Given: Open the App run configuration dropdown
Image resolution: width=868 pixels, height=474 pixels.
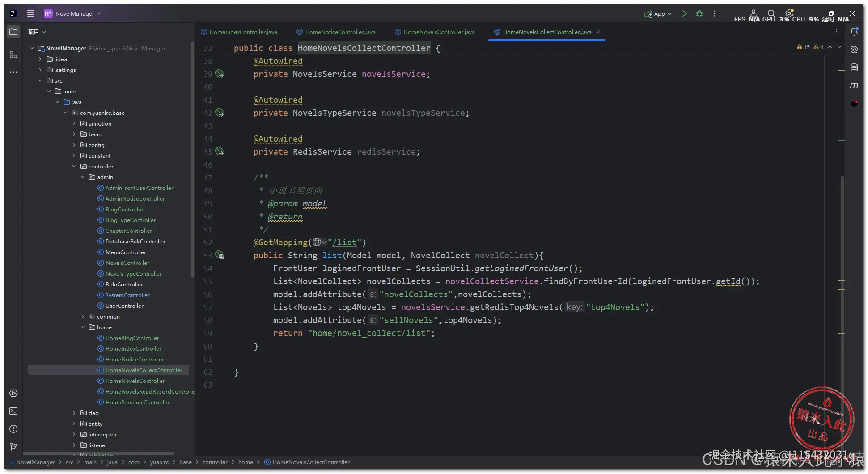Looking at the screenshot, I should click(658, 13).
